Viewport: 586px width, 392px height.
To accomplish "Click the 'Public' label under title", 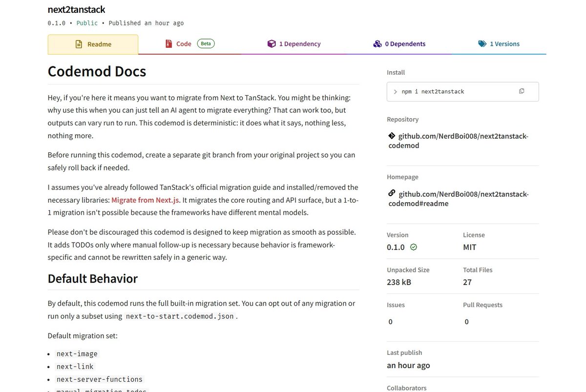I will point(87,23).
